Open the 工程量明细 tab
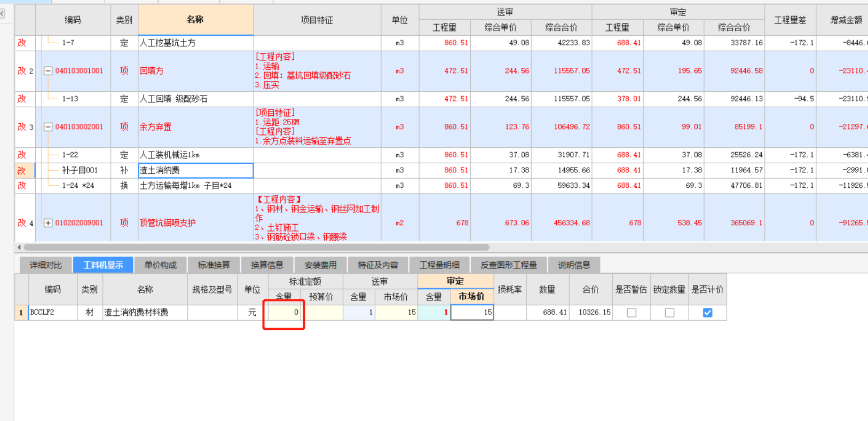The width and height of the screenshot is (868, 421). (x=439, y=265)
